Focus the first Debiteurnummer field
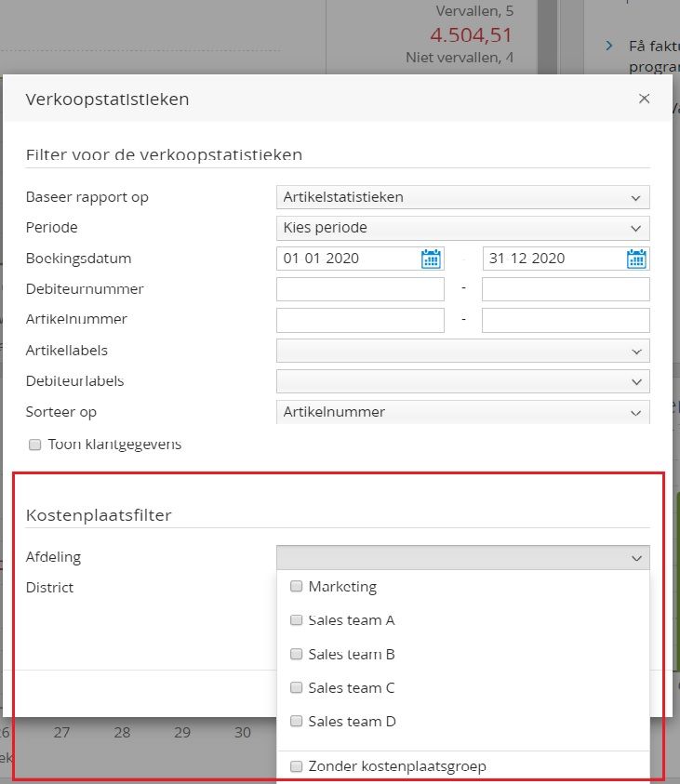The width and height of the screenshot is (680, 784). click(x=360, y=289)
